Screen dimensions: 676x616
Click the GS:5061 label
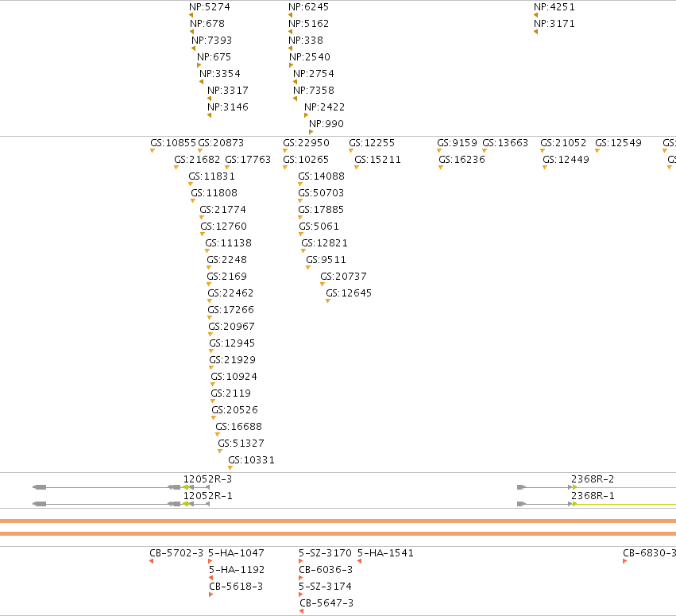click(x=319, y=227)
